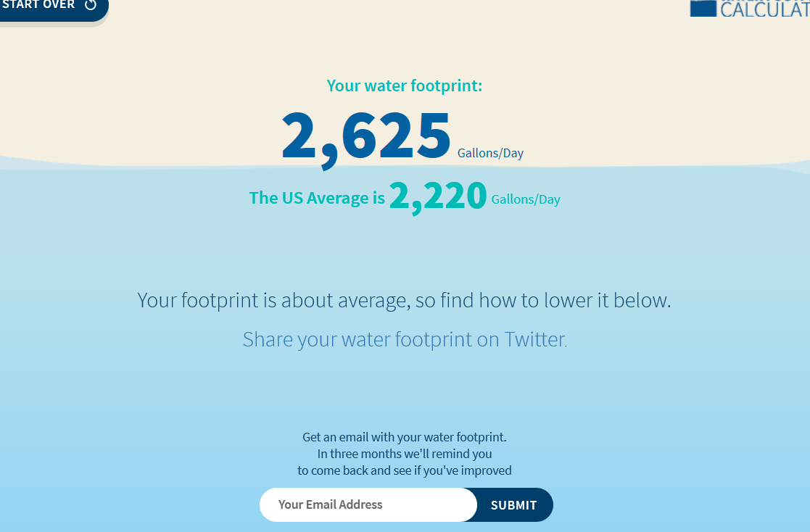Click the CALCULAT logo text at top right
This screenshot has height=532, width=810.
pyautogui.click(x=765, y=9)
